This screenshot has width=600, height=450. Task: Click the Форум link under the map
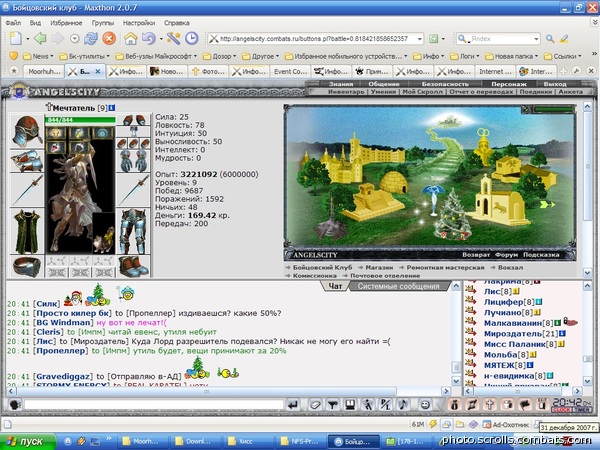pyautogui.click(x=506, y=255)
